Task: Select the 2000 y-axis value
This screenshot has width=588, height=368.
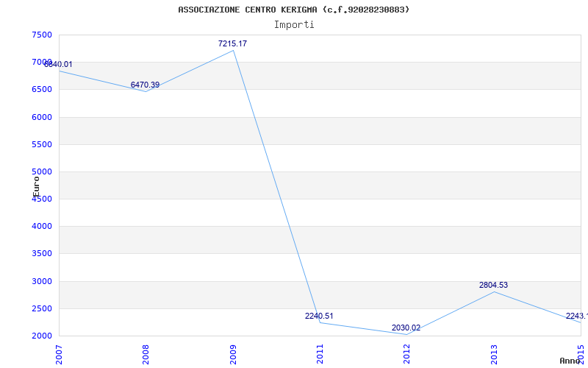Action: coord(42,336)
